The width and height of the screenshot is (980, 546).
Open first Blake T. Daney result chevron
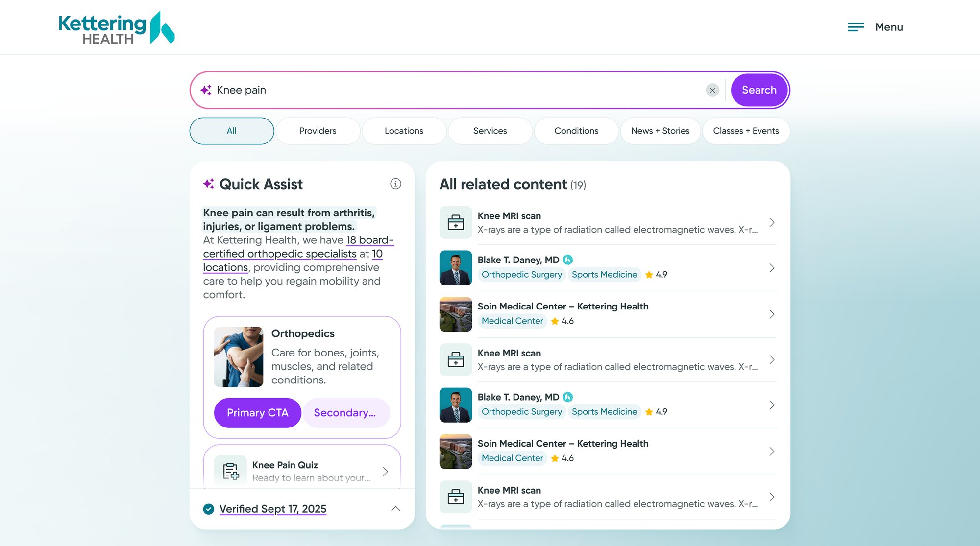(772, 268)
